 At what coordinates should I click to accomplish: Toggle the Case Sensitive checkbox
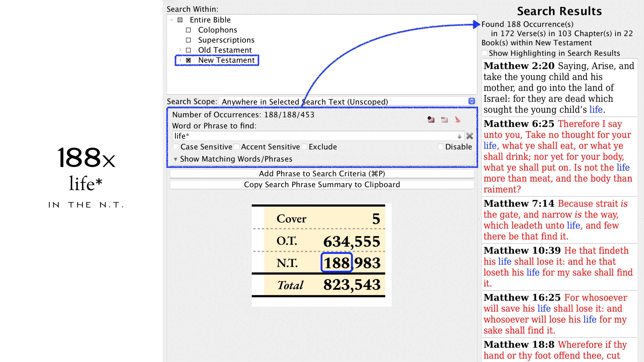(176, 147)
